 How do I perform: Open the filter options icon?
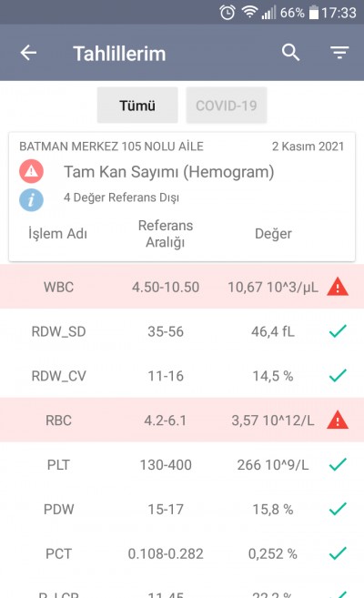(339, 52)
